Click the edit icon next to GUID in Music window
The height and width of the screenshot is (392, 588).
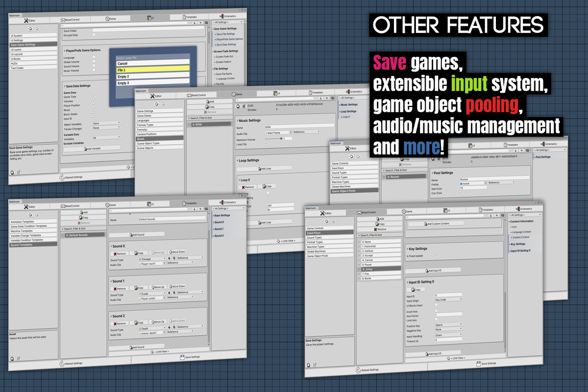point(244,105)
